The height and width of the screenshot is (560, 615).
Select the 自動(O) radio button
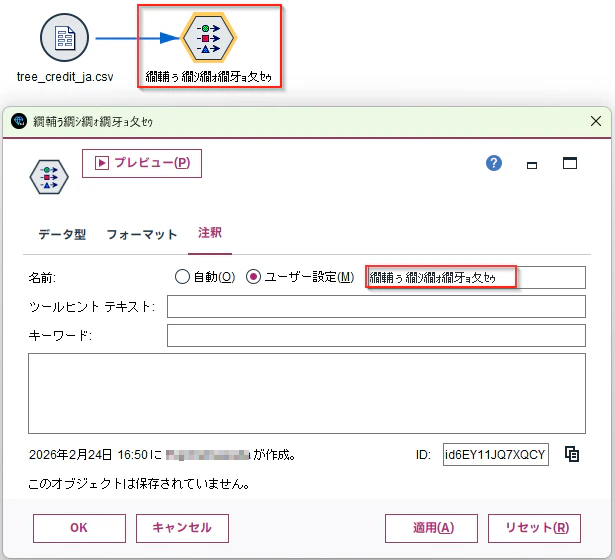click(x=182, y=277)
